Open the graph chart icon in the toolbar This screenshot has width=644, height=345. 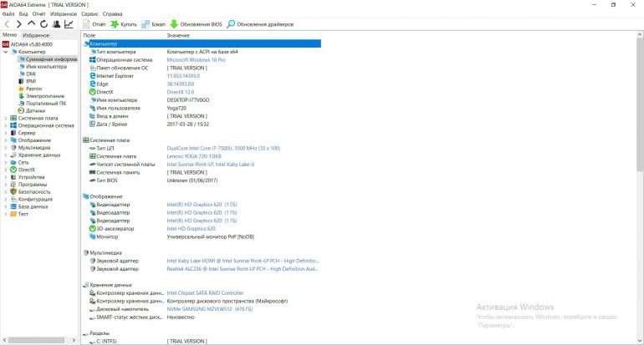coord(69,24)
